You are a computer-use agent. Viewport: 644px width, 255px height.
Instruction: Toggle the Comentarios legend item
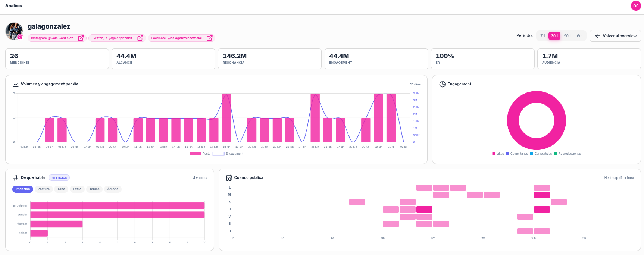pos(517,154)
